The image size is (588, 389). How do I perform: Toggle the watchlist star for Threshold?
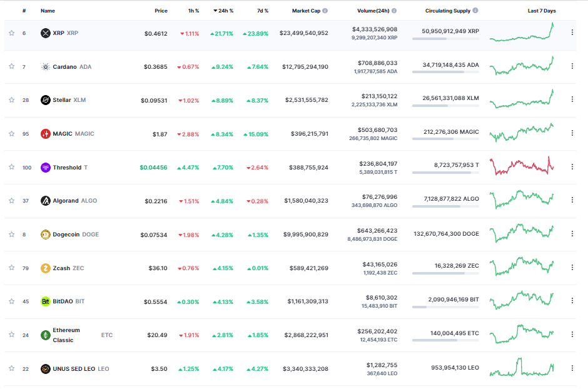[12, 167]
